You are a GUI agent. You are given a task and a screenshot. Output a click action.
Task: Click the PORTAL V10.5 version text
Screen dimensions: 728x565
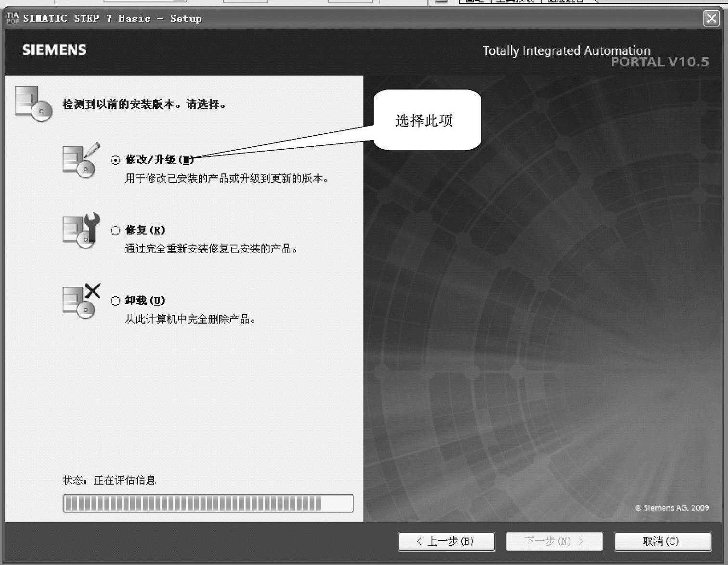[660, 62]
